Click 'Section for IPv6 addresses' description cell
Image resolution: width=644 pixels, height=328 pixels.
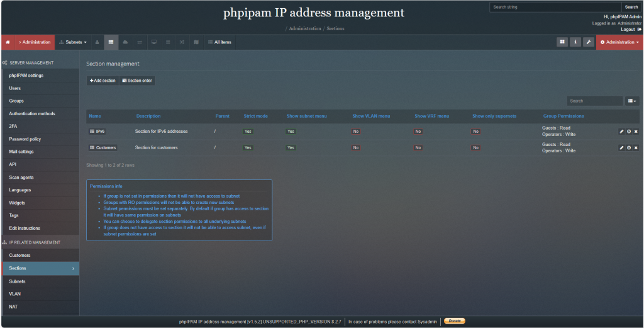[x=162, y=132]
